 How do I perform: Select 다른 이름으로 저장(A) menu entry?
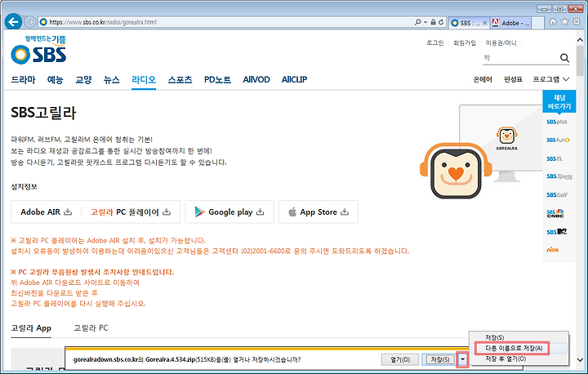point(514,348)
